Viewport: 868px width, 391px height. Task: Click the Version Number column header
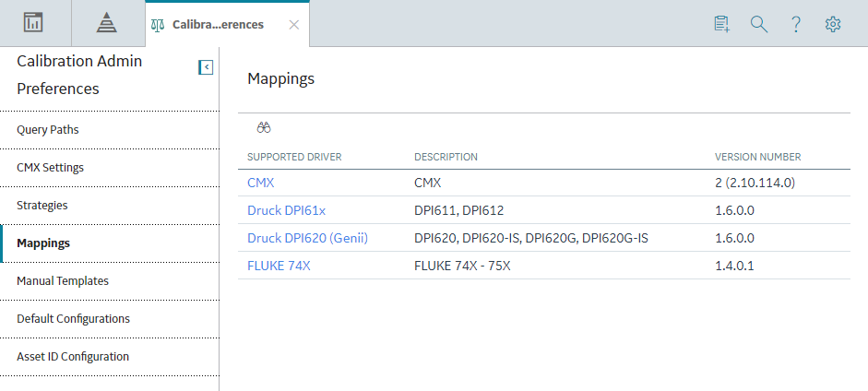(x=758, y=157)
